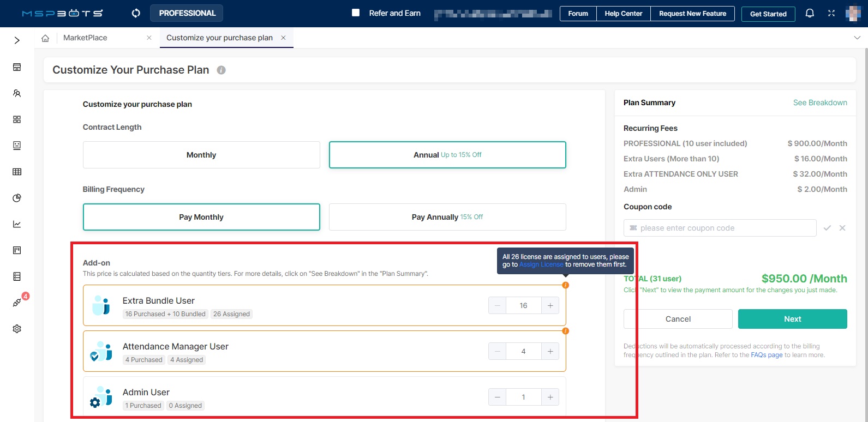Click the PROFESSIONAL plan badge
This screenshot has width=868, height=422.
coord(187,13)
